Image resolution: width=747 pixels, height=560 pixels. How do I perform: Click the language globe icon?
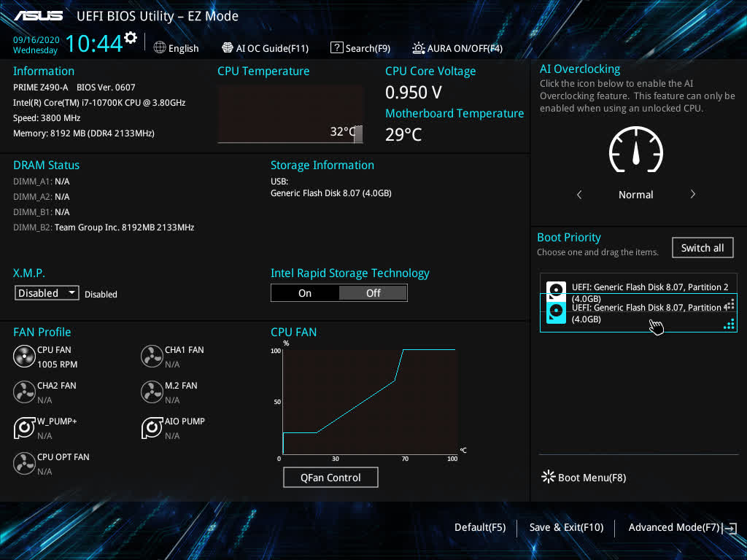point(160,47)
